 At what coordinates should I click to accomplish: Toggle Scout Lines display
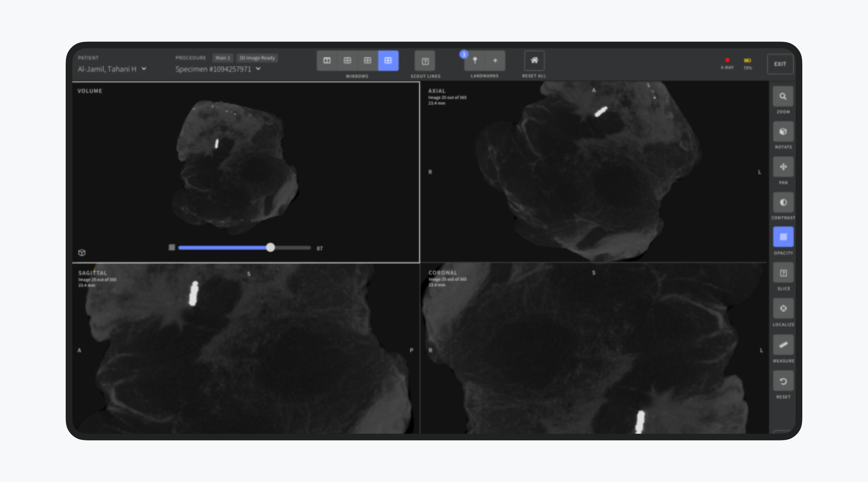coord(425,61)
